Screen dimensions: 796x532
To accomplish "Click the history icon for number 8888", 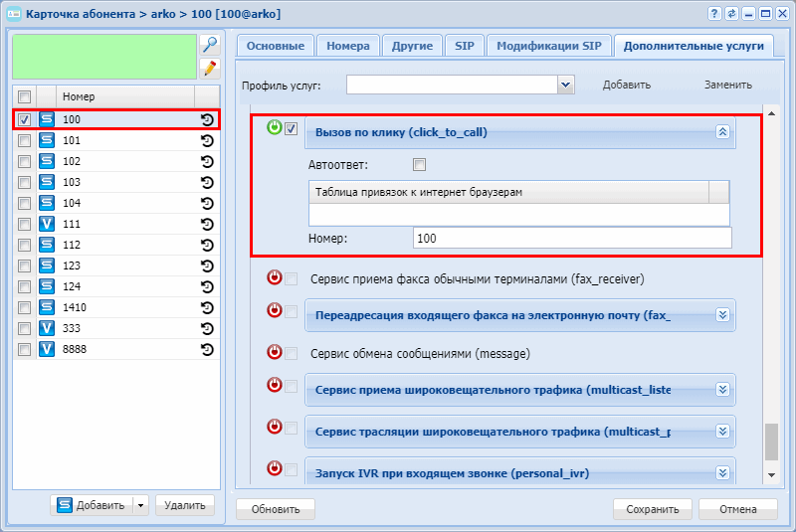I will click(x=207, y=349).
